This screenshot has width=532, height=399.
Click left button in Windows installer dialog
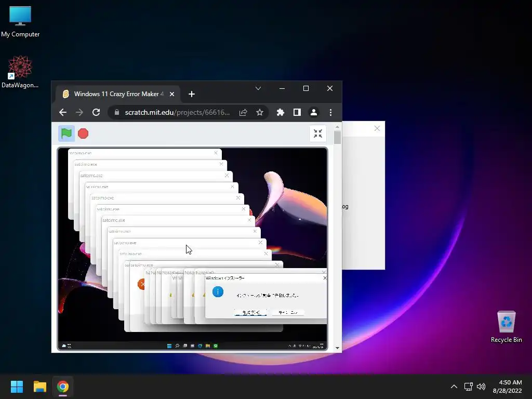(x=251, y=312)
